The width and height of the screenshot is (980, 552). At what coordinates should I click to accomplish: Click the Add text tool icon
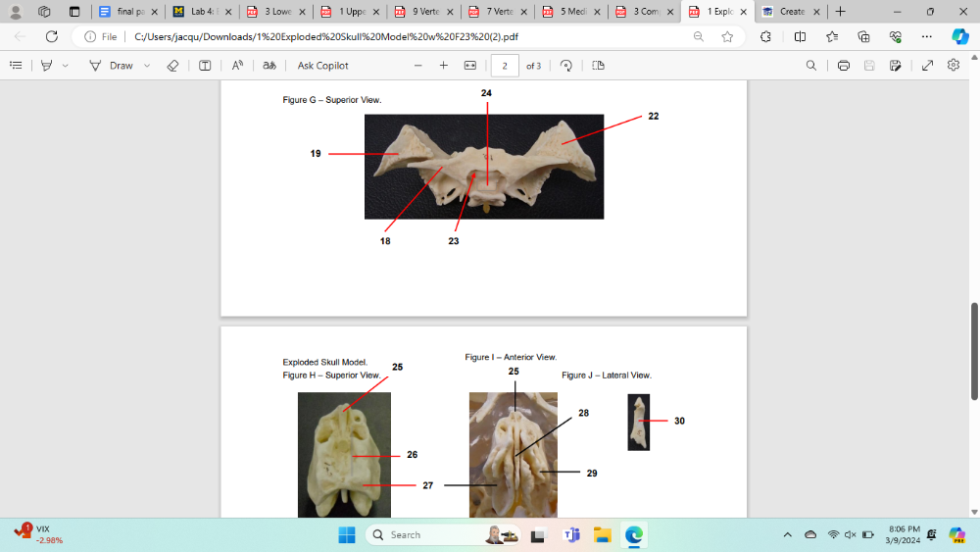205,66
